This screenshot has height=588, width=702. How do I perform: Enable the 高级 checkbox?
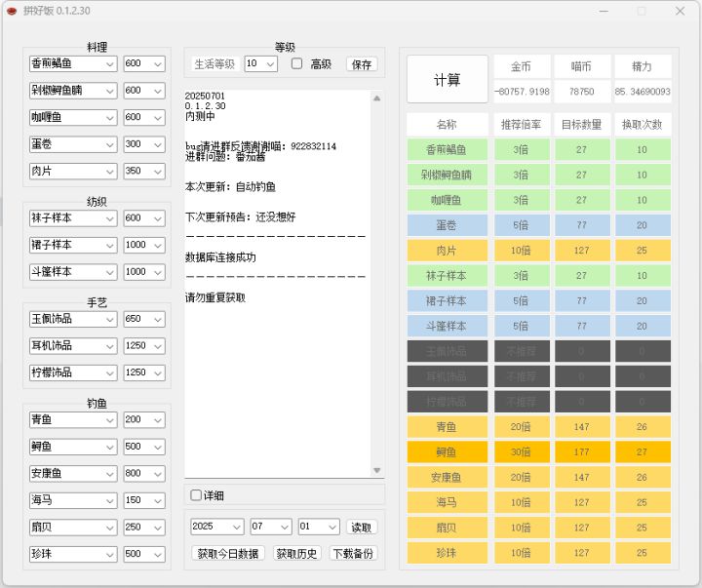point(297,64)
